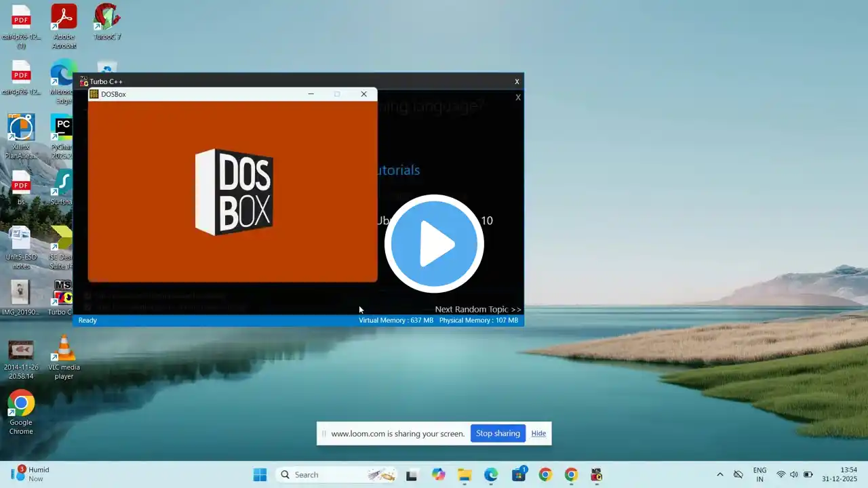Screen dimensions: 868x488
Task: Switch to Turbo C++ taskbar icon
Action: (597, 474)
